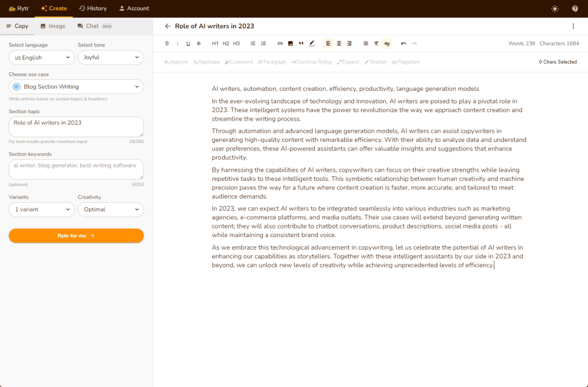Click the Improve action
The height and width of the screenshot is (387, 588).
click(x=176, y=62)
